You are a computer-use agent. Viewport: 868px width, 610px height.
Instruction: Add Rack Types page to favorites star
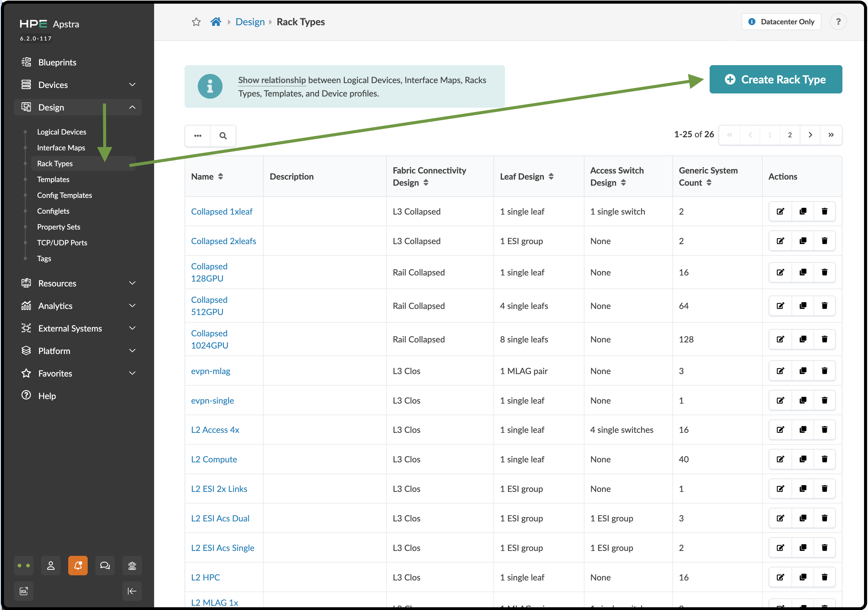[x=196, y=22]
